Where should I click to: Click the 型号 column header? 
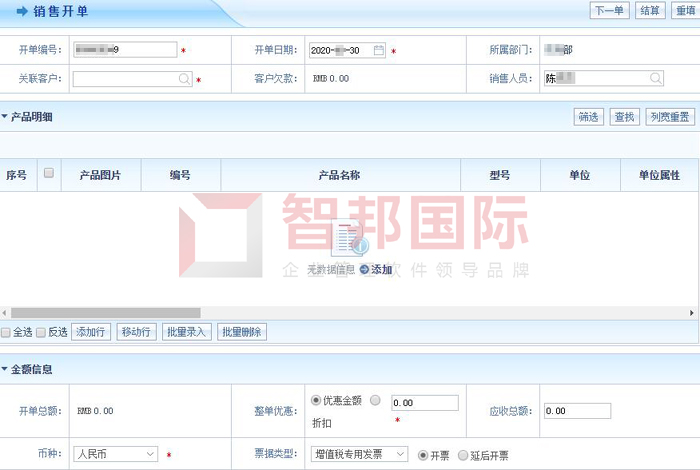[x=500, y=175]
